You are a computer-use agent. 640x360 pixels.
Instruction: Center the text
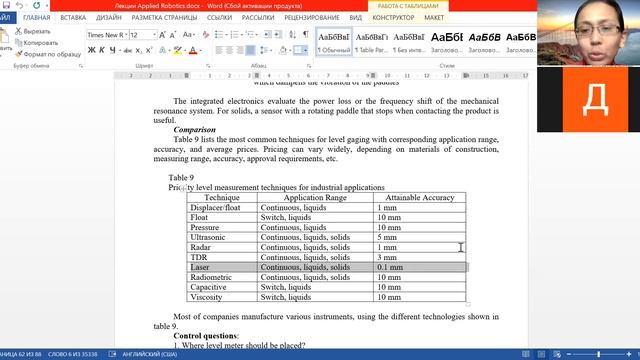(229, 50)
